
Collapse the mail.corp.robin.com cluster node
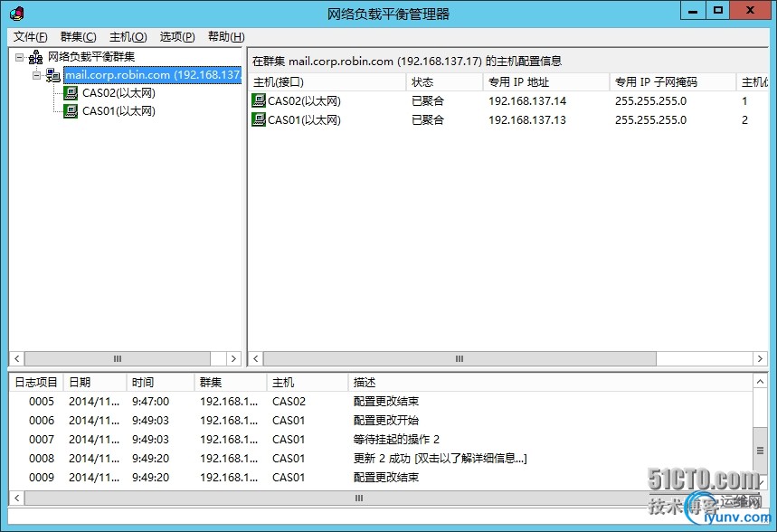click(x=37, y=75)
